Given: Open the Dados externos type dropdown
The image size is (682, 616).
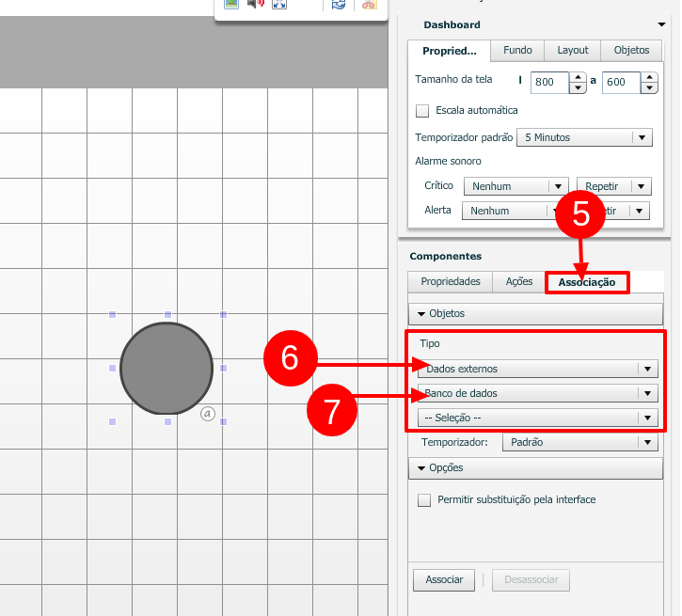Looking at the screenshot, I should click(537, 369).
